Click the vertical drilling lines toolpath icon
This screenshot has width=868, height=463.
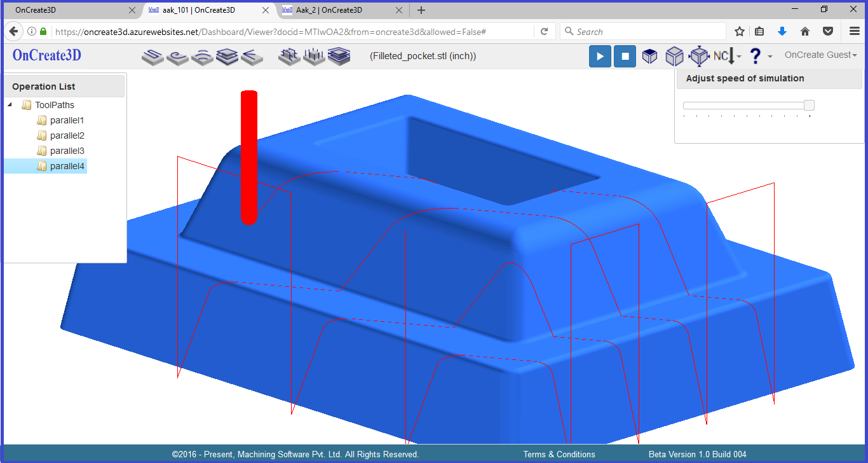point(314,57)
